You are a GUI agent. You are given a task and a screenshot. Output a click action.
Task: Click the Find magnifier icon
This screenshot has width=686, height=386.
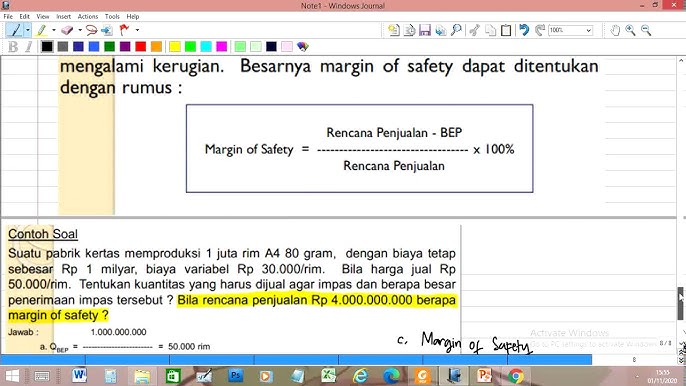[x=456, y=30]
